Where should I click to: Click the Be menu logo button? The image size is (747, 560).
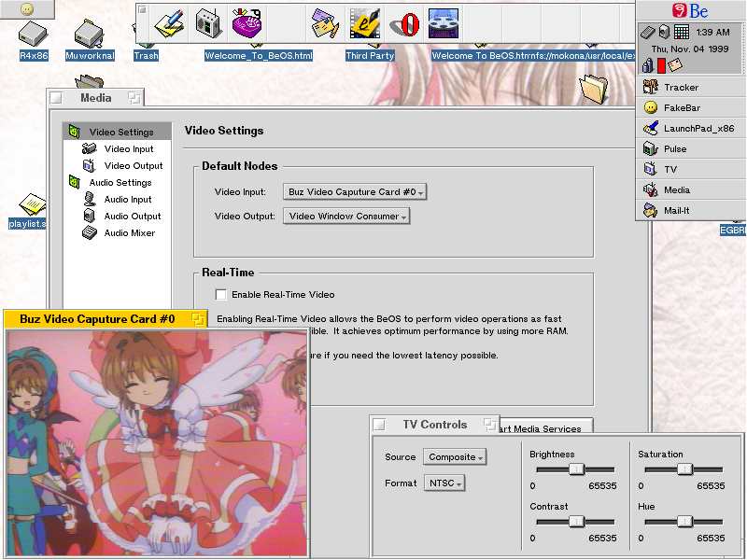click(690, 10)
